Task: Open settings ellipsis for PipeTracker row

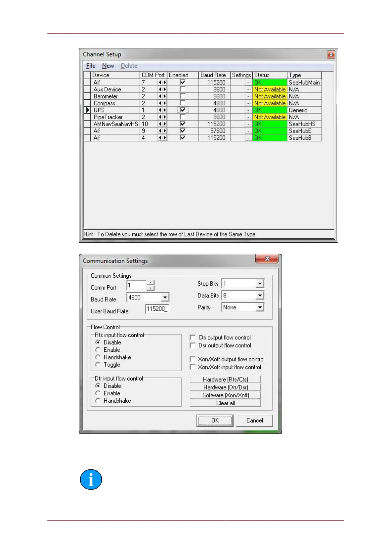Action: click(x=248, y=117)
